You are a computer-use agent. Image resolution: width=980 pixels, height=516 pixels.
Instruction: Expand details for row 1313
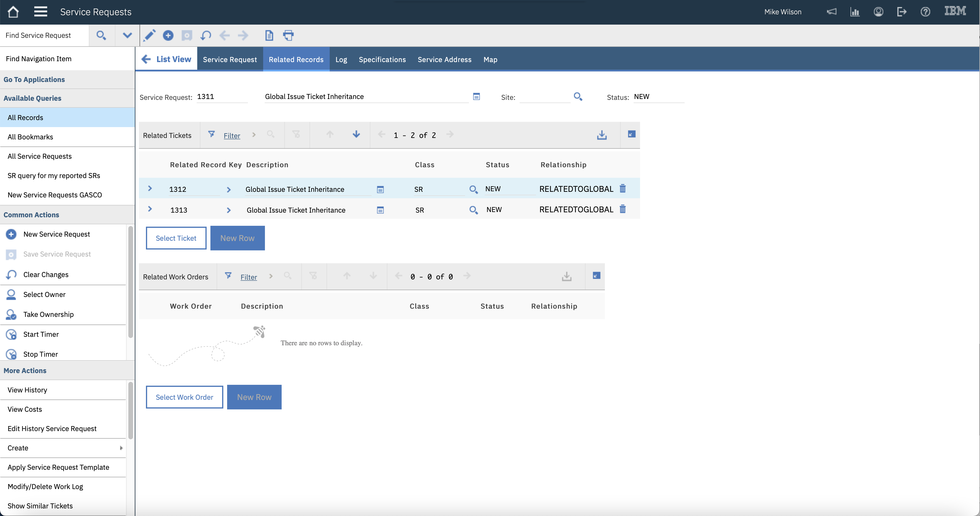pos(150,209)
